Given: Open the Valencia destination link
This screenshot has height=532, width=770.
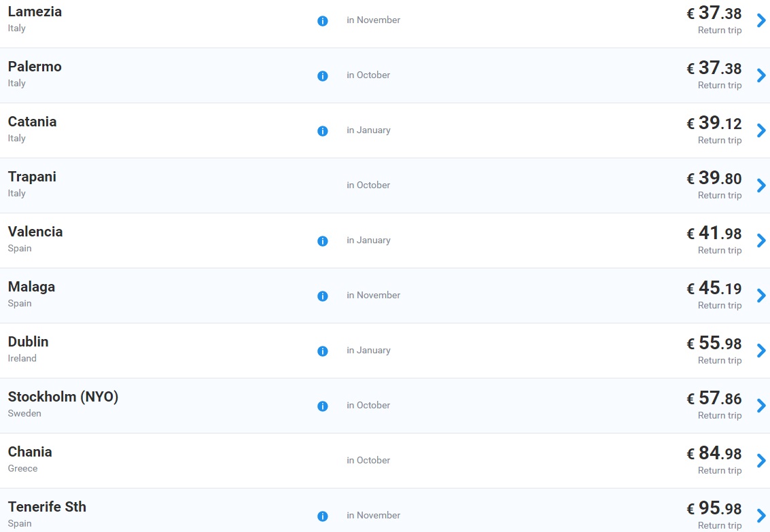Looking at the screenshot, I should [35, 232].
